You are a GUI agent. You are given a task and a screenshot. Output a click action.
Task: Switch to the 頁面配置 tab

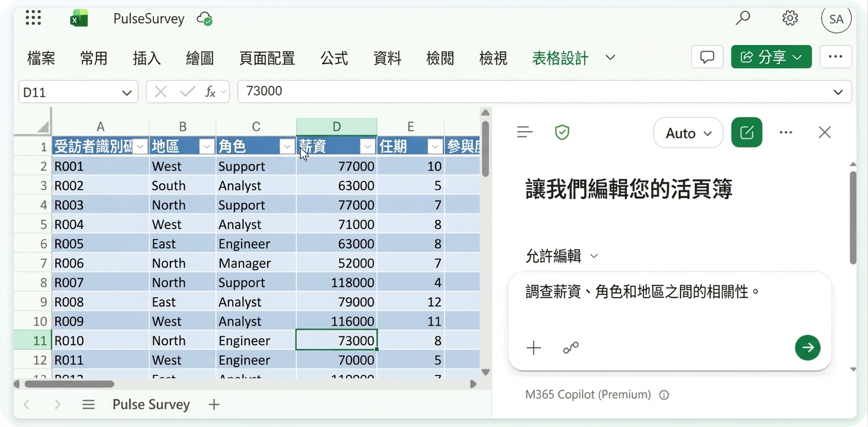point(267,58)
